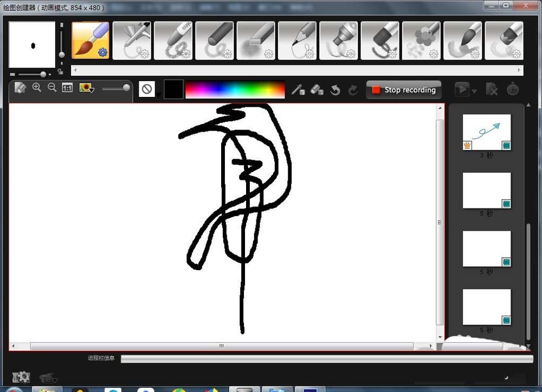Image resolution: width=542 pixels, height=392 pixels.
Task: Open settings gear at bottom left
Action: point(21,377)
